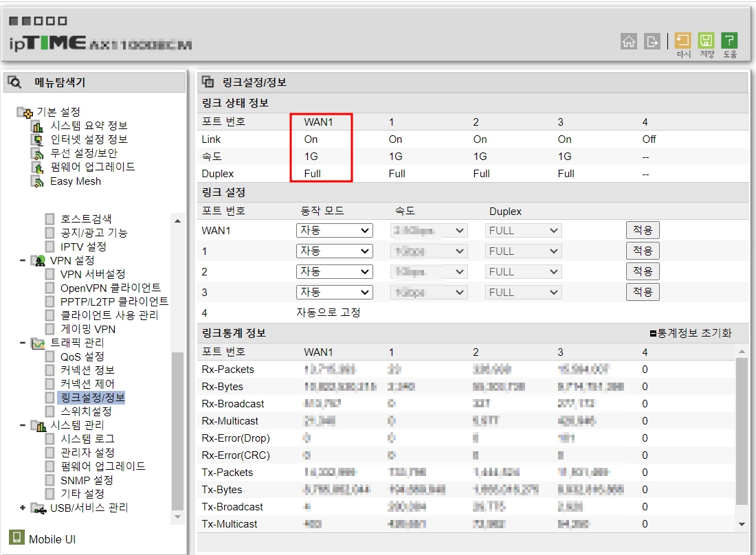
Task: Open the 스위치설정 menu item
Action: (86, 412)
